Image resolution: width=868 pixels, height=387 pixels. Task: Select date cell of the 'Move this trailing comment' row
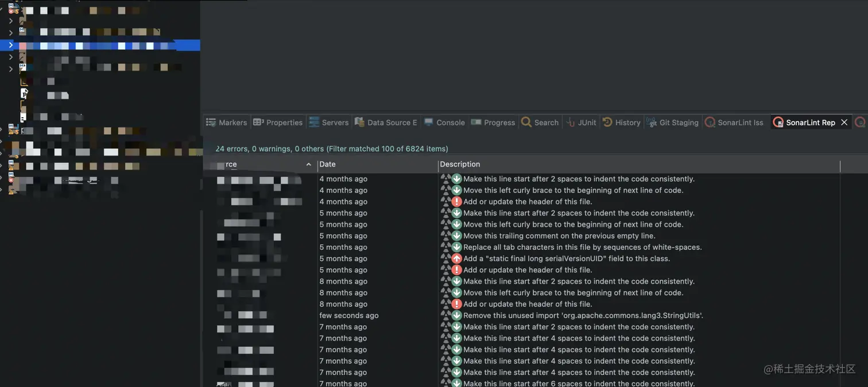coord(343,235)
